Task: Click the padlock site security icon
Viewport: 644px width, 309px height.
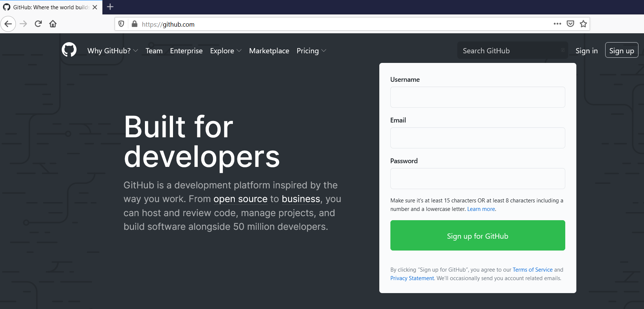Action: click(x=135, y=24)
